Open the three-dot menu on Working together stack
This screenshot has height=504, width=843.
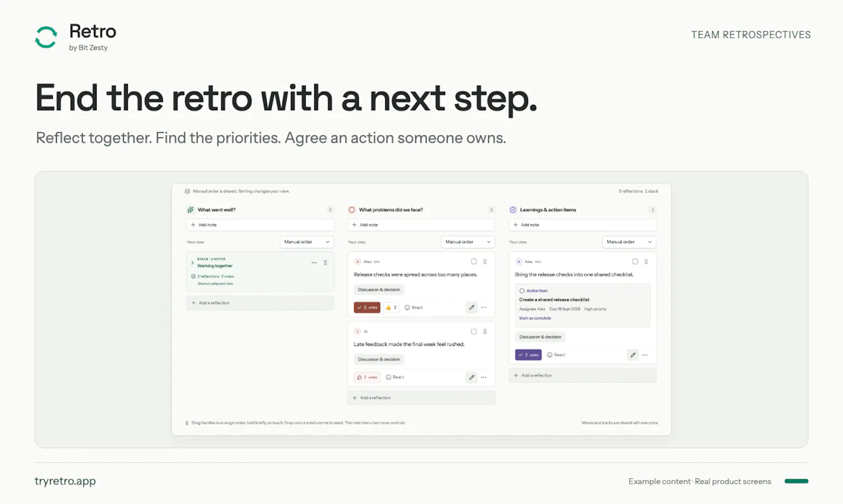click(314, 262)
